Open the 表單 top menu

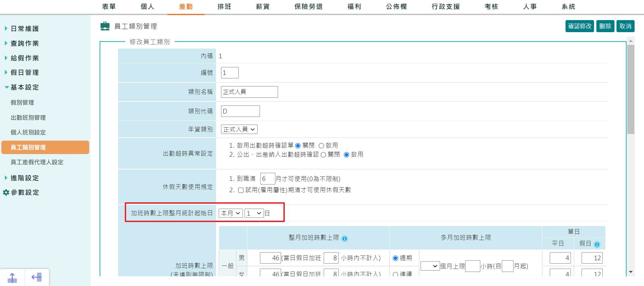click(x=109, y=7)
